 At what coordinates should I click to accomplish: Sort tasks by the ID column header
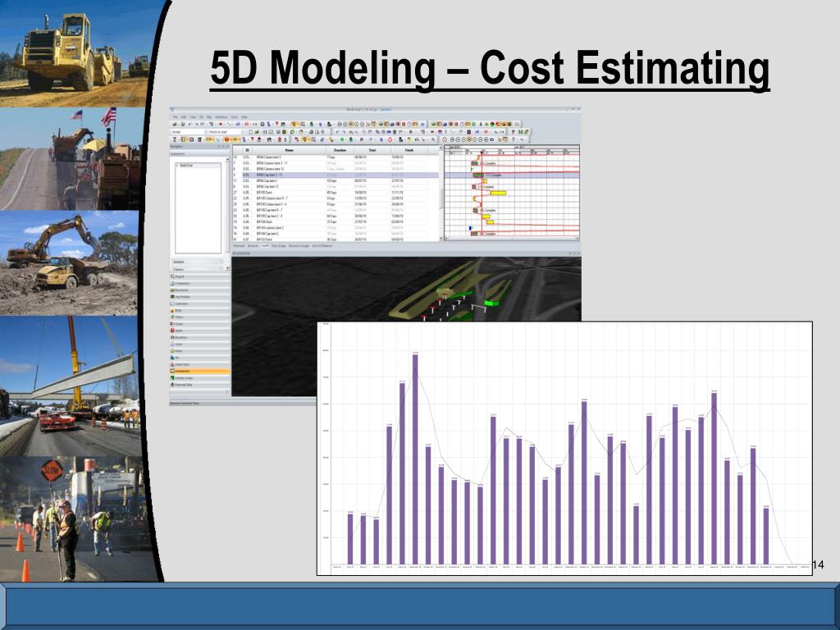(x=247, y=151)
